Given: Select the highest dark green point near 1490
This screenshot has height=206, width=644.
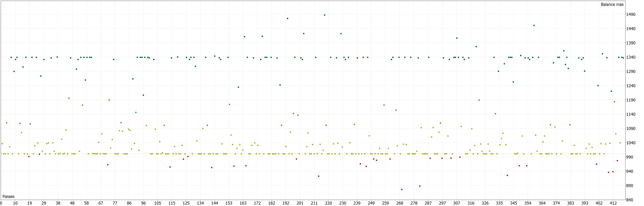Looking at the screenshot, I should point(324,15).
